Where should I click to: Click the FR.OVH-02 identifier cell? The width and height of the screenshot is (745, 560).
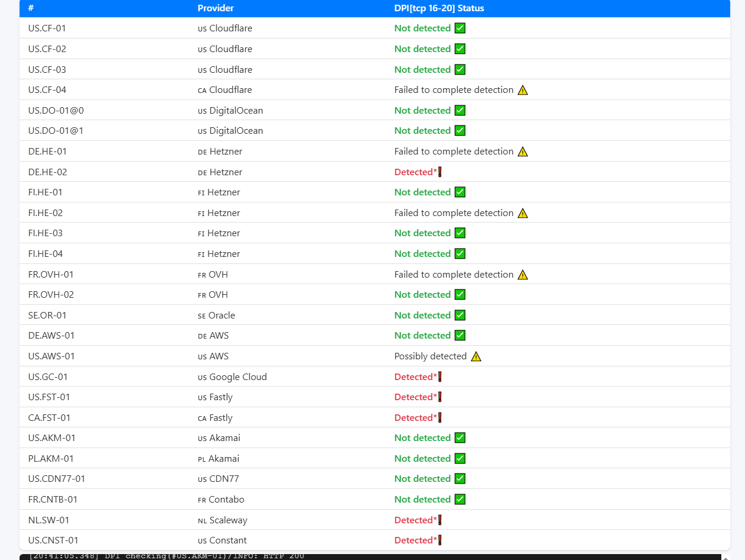(51, 294)
